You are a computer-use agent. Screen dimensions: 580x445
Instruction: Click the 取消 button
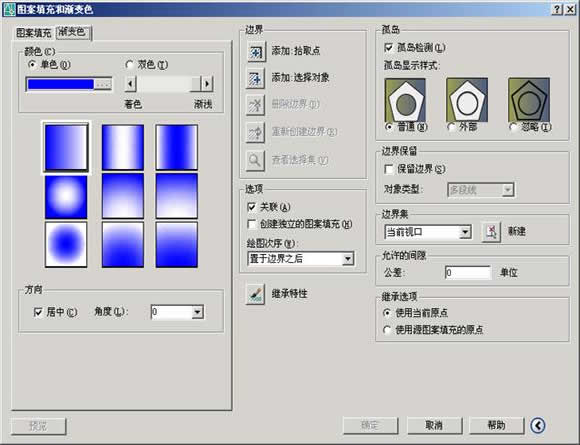[435, 426]
